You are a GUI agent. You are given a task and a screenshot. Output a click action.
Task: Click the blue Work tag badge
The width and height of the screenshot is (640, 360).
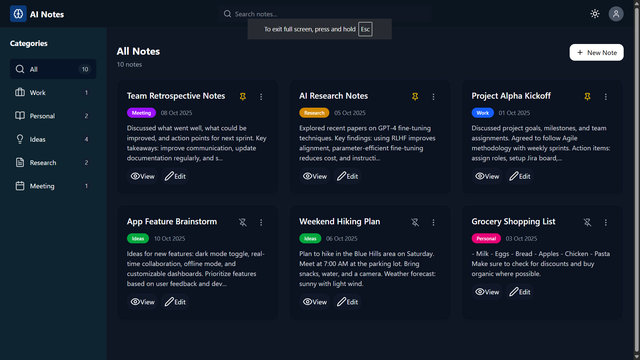[482, 113]
